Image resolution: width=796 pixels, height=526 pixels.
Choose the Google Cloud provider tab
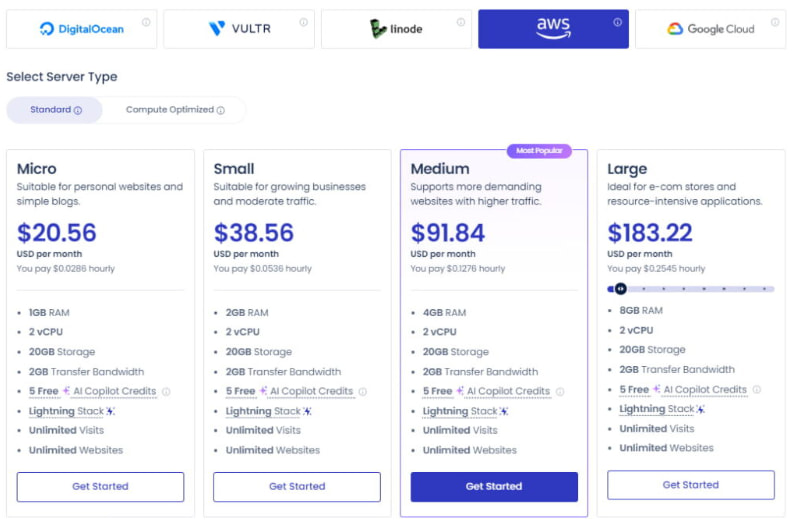[x=710, y=29]
